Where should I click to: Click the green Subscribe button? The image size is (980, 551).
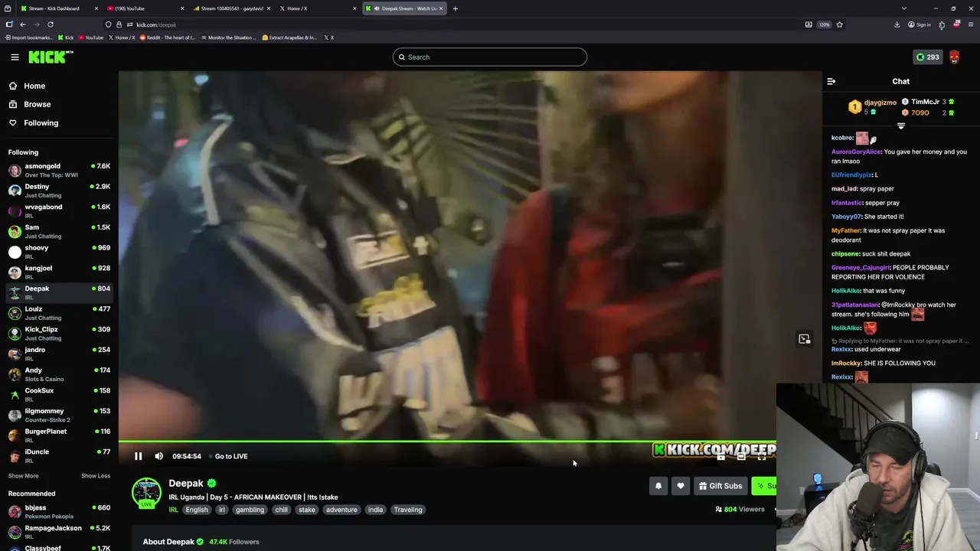(764, 486)
